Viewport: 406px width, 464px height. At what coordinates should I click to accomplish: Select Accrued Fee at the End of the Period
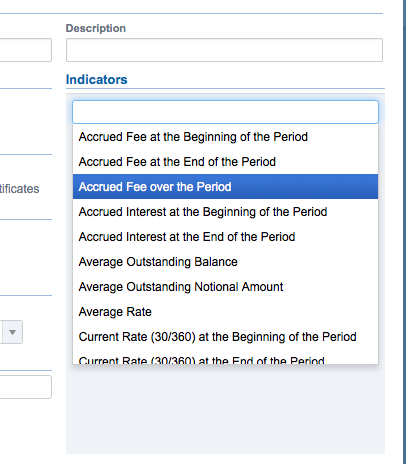click(225, 162)
